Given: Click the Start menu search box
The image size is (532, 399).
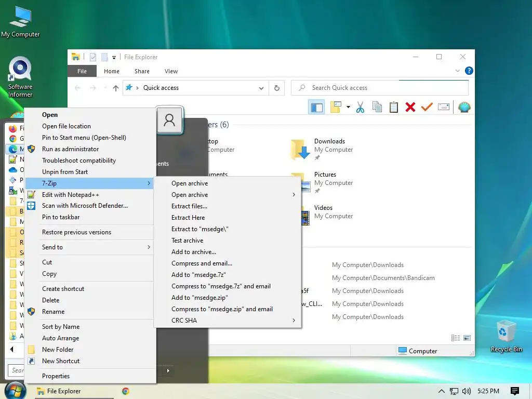Looking at the screenshot, I should [16, 370].
